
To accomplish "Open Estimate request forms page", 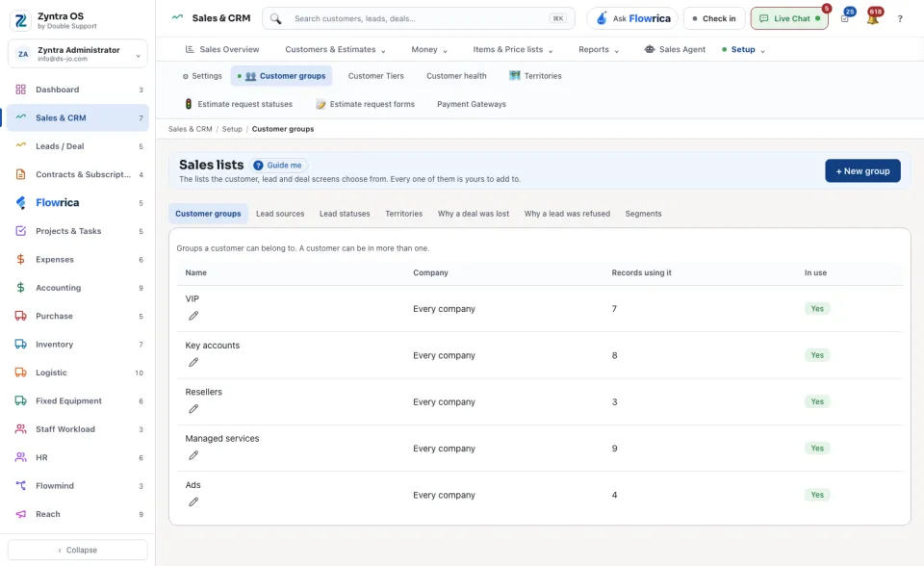I will [366, 104].
